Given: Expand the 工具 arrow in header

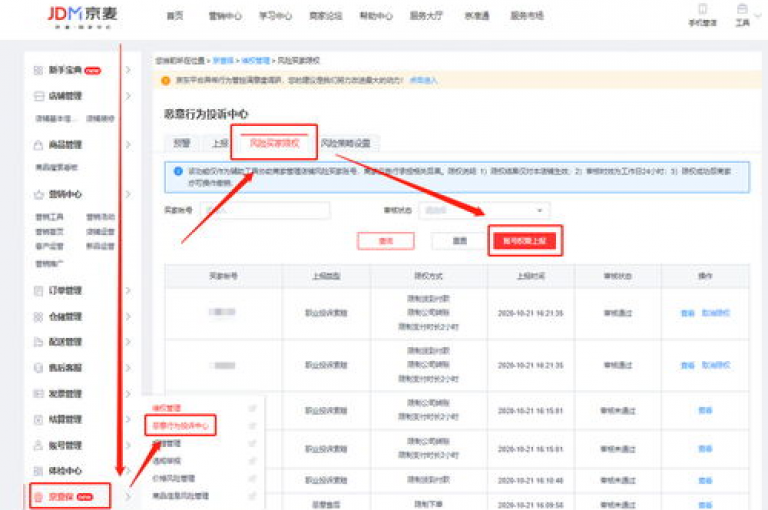Looking at the screenshot, I should [758, 15].
